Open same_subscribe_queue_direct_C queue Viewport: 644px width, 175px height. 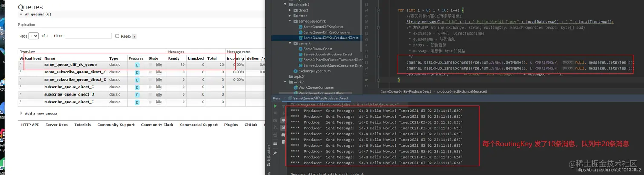click(75, 73)
